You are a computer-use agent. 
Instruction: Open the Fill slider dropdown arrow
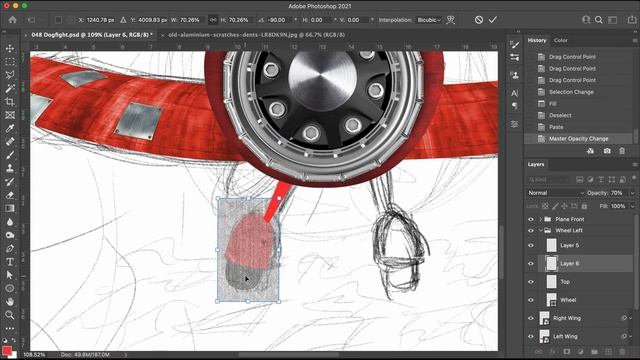pyautogui.click(x=632, y=206)
